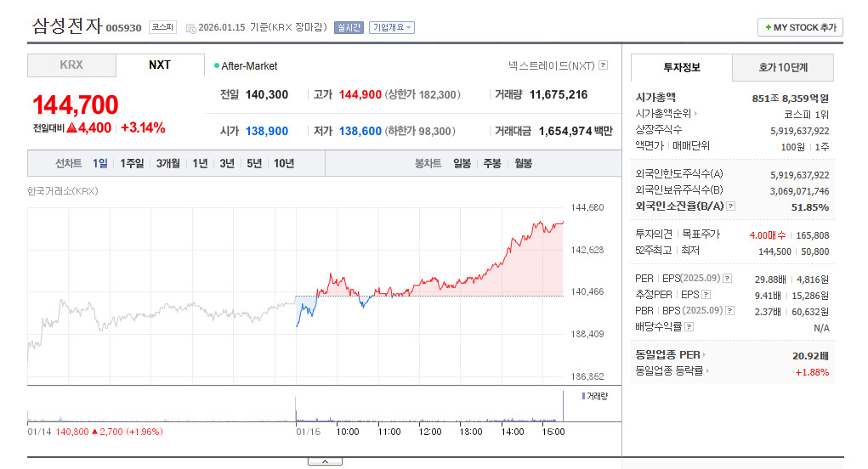Click the 14:00 time label on chart axis
This screenshot has width=868, height=469.
512,432
